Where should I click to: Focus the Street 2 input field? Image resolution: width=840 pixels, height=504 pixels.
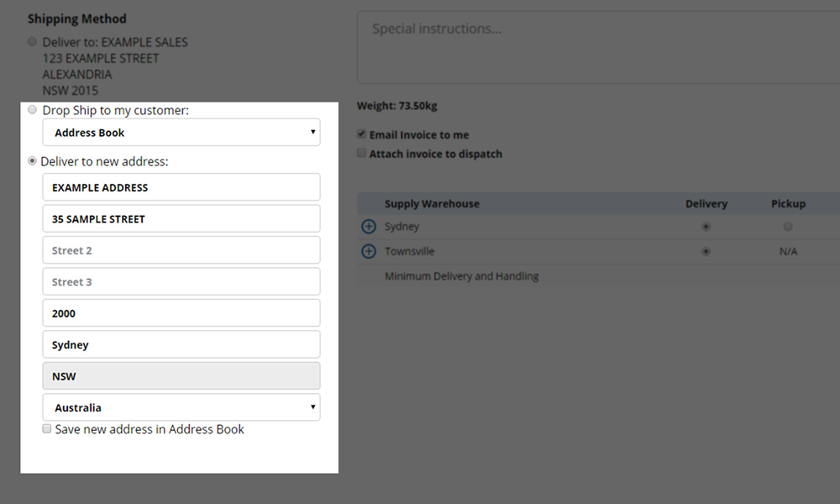click(x=181, y=250)
